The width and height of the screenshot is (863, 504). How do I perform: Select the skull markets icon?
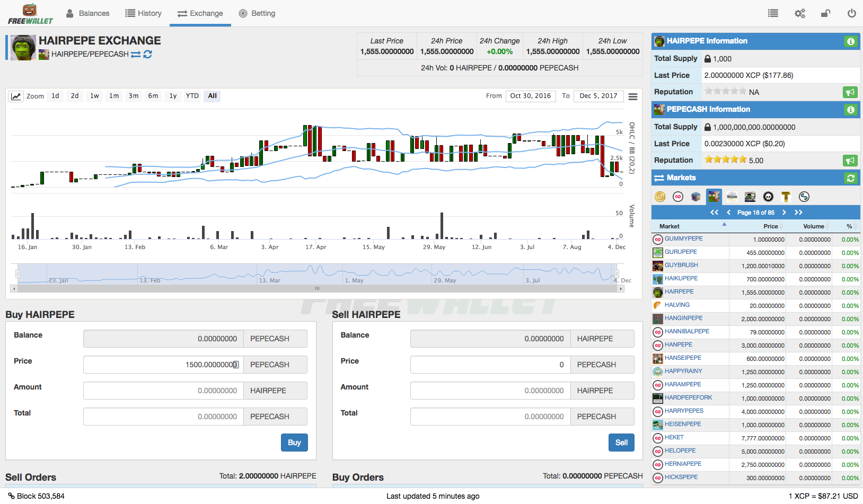point(768,197)
